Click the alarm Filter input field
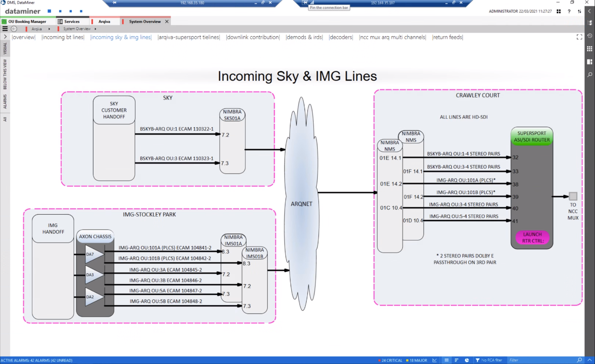The height and width of the screenshot is (364, 595). click(x=541, y=360)
